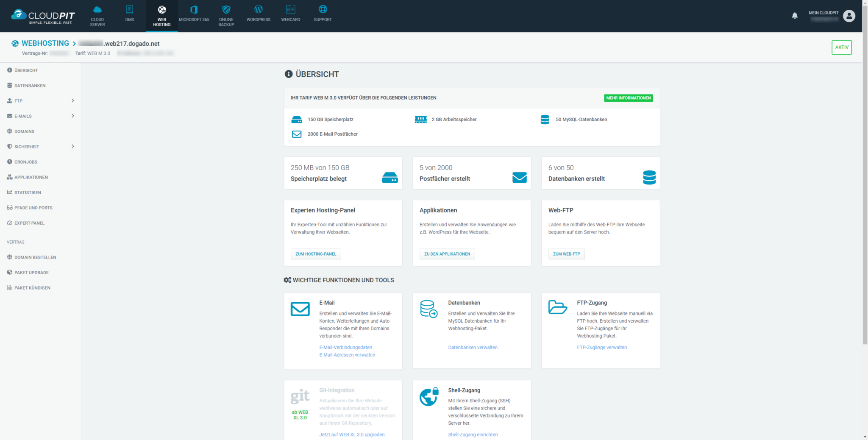868x440 pixels.
Task: Open Datenbanken in the sidebar
Action: coord(30,86)
